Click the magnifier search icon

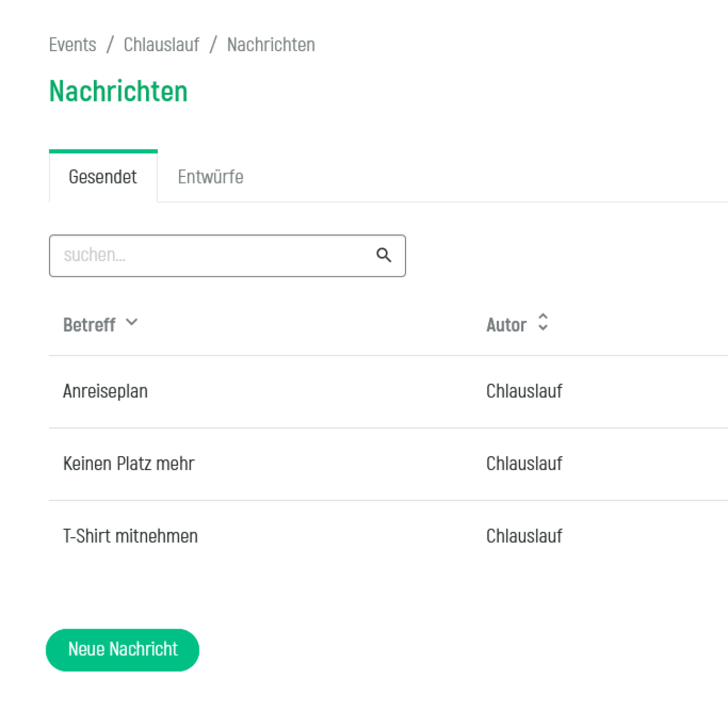pyautogui.click(x=384, y=255)
